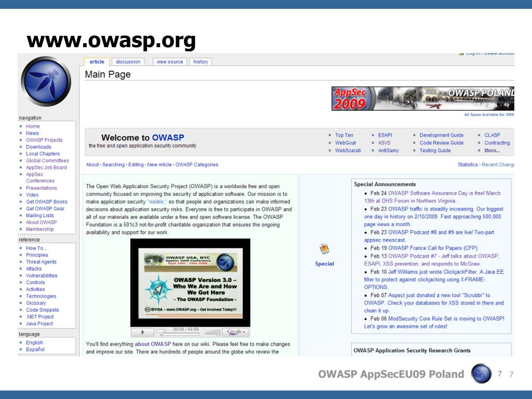Open the Top Ten link
Image resolution: width=532 pixels, height=399 pixels.
coord(344,135)
